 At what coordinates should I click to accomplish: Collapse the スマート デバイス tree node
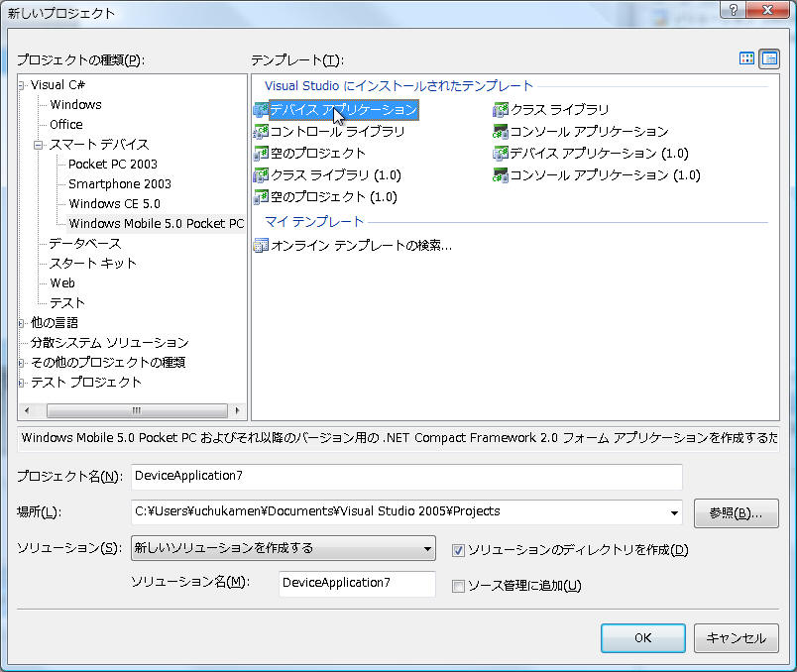tap(38, 145)
